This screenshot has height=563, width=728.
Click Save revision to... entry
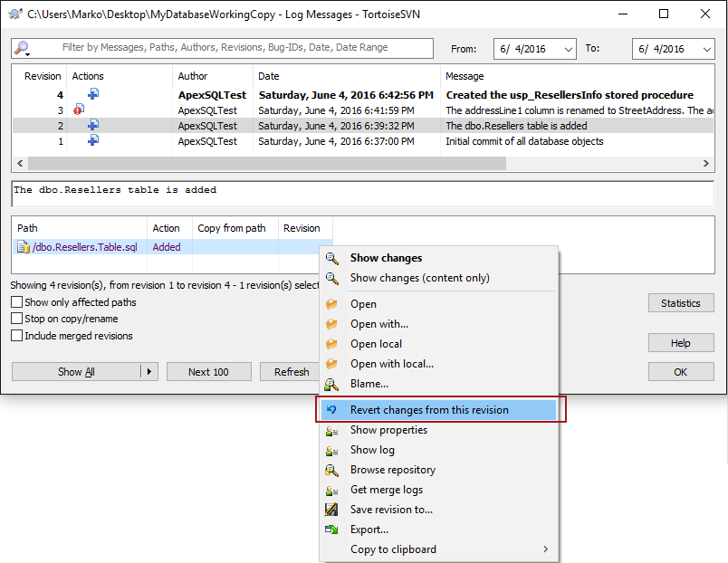pos(439,510)
